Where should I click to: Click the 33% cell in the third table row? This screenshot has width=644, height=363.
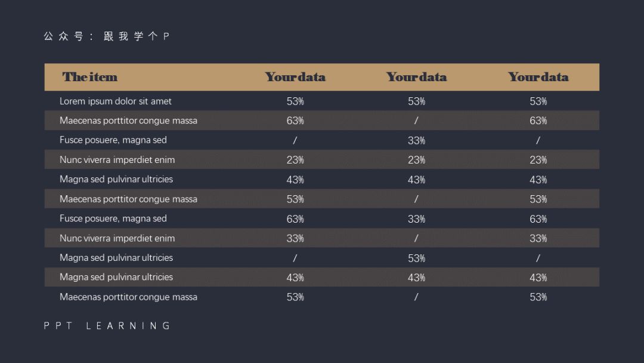pos(416,140)
